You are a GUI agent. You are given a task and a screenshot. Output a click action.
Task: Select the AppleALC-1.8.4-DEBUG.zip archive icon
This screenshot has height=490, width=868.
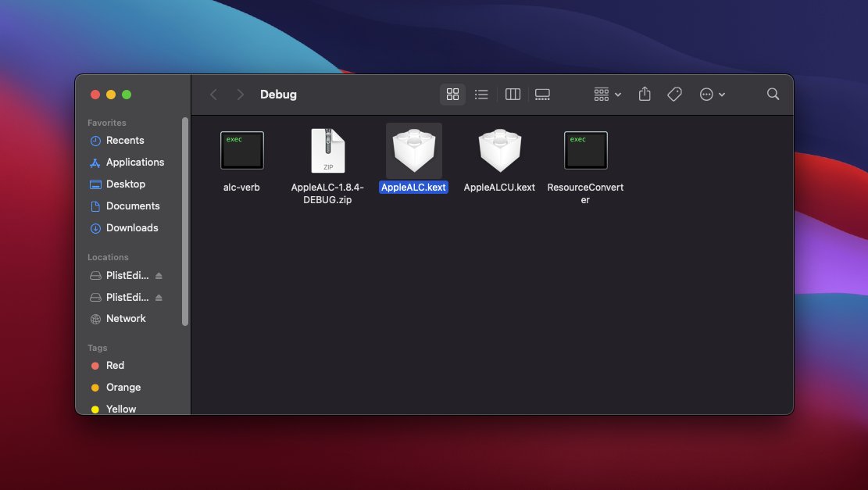tap(327, 151)
